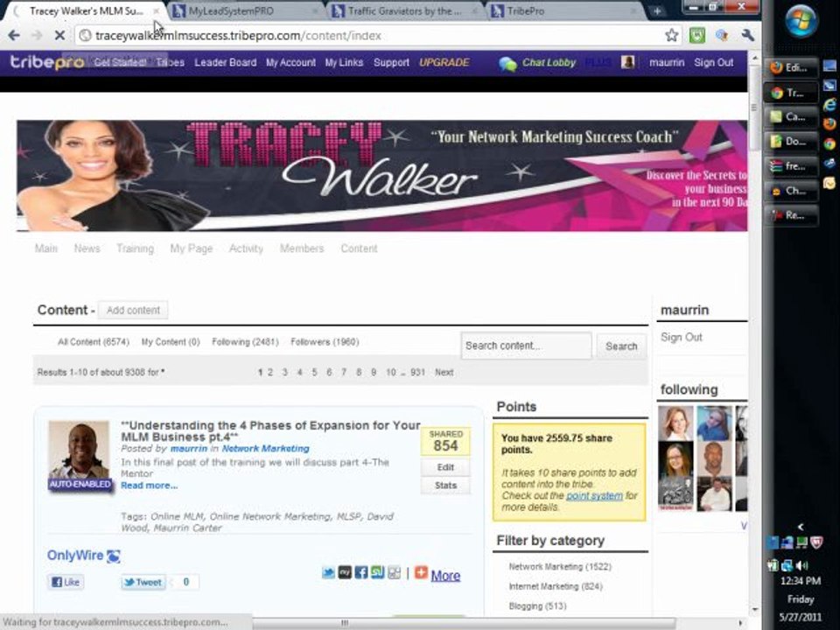Click the green extension icon next to the star
Viewport: 840px width, 630px height.
coord(697,35)
